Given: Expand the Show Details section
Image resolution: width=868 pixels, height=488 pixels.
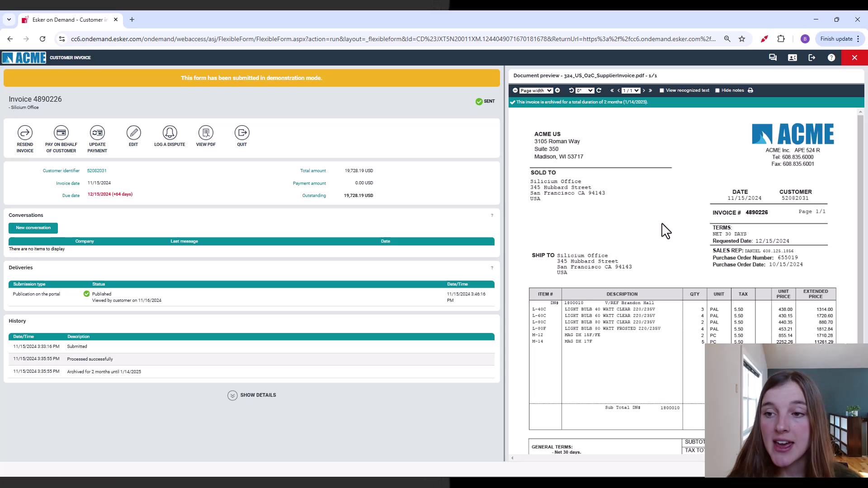Looking at the screenshot, I should (252, 395).
